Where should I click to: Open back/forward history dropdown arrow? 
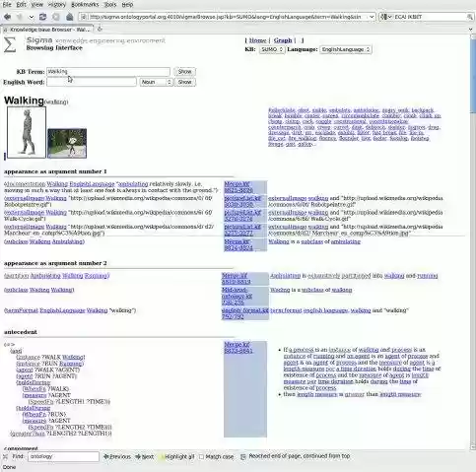(31, 17)
